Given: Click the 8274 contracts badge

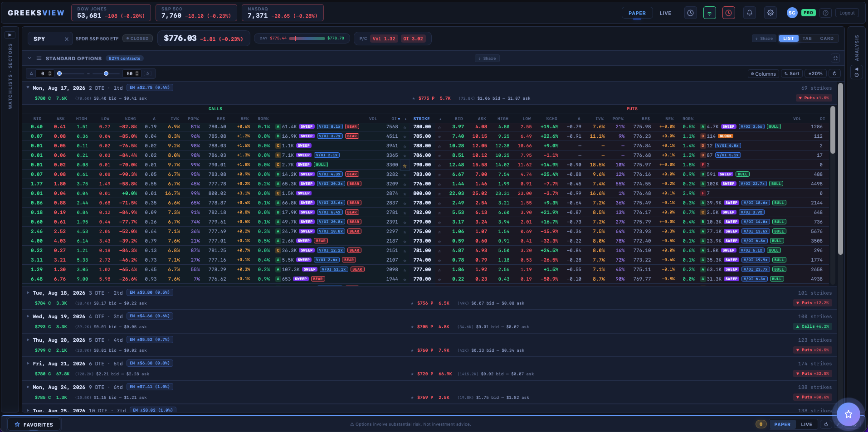Looking at the screenshot, I should (x=124, y=58).
